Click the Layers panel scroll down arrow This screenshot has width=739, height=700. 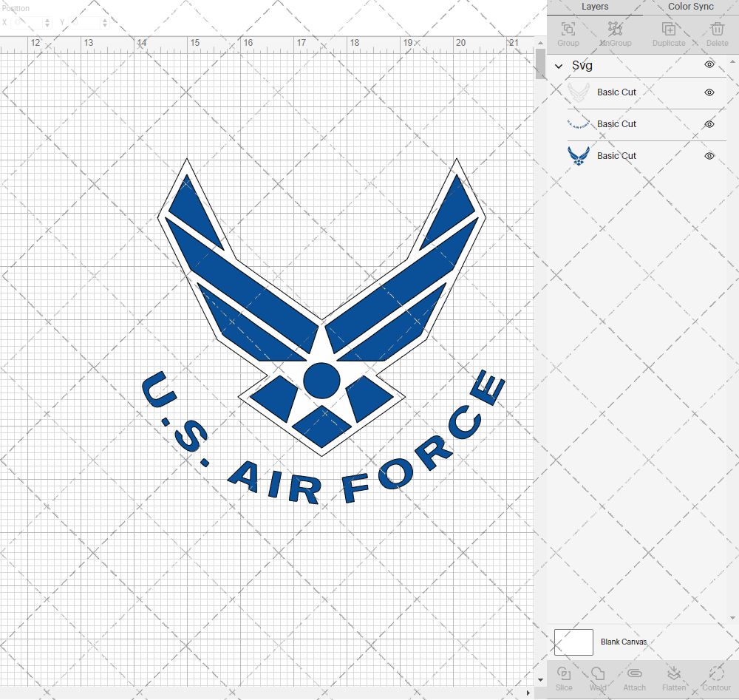(732, 618)
